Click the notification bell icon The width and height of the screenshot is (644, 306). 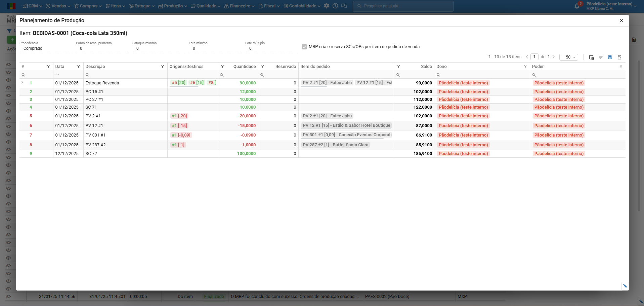pos(577,6)
